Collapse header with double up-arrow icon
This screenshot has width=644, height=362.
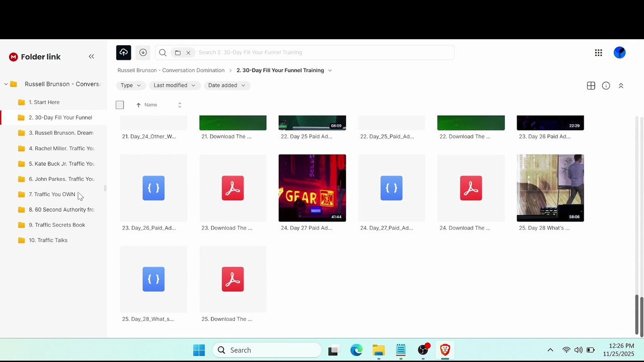point(621,86)
